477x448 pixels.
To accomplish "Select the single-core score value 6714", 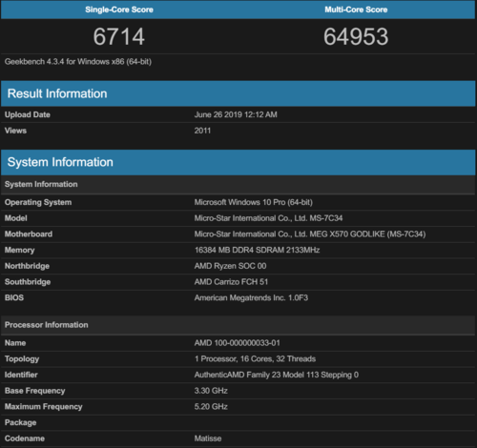I will click(119, 36).
